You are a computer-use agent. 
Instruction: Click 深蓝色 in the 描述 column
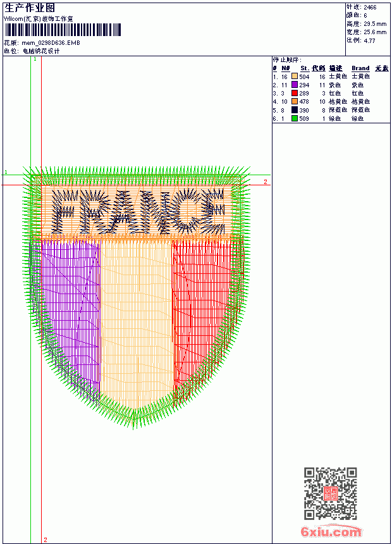coord(338,110)
